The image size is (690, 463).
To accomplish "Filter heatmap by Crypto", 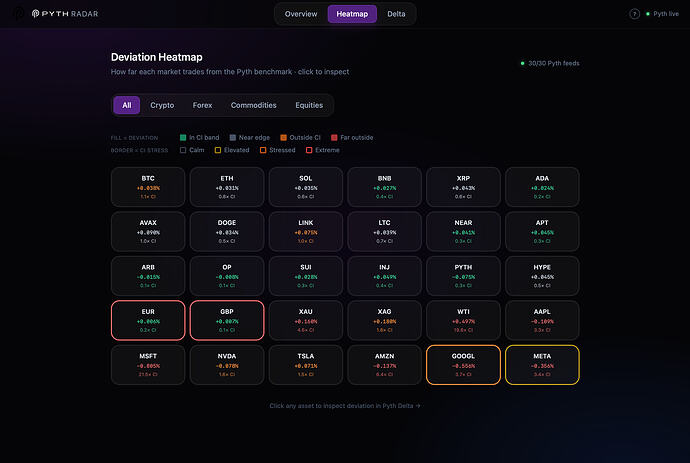I will [162, 105].
